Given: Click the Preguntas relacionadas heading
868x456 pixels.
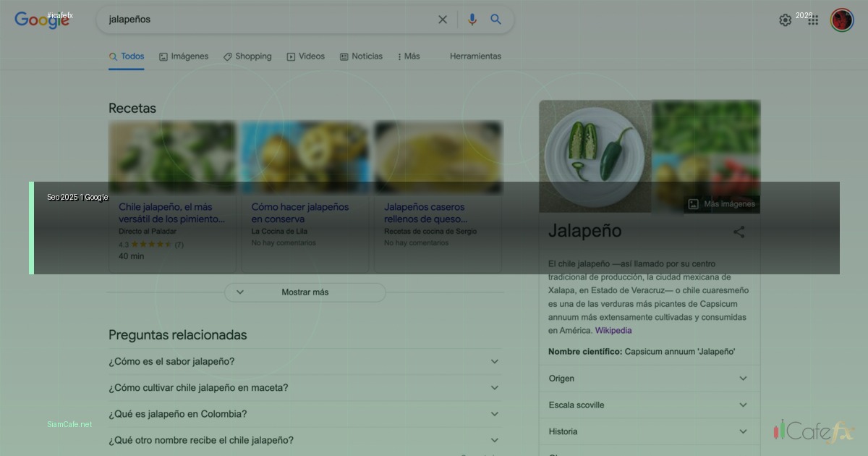Looking at the screenshot, I should click(x=178, y=335).
